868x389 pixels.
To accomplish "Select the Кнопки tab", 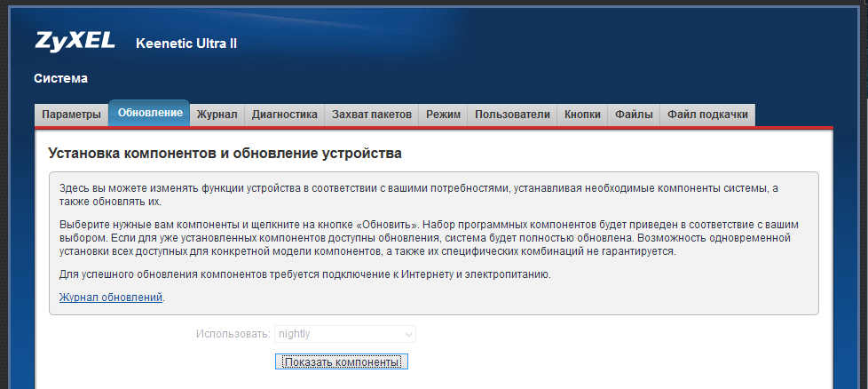I will pos(582,115).
